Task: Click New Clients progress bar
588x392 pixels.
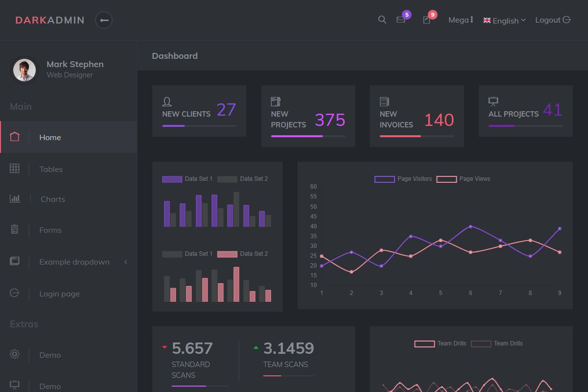Action: (199, 126)
